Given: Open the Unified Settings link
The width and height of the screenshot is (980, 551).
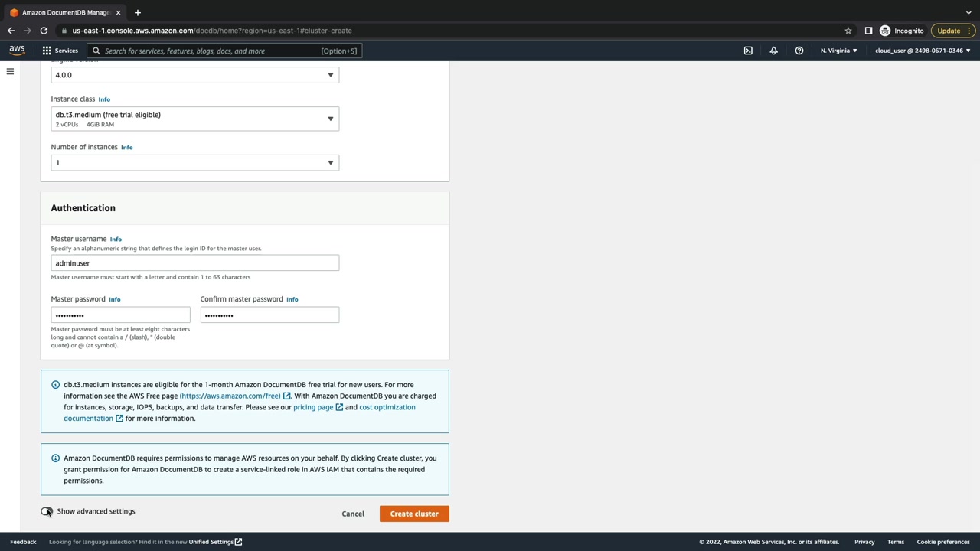Looking at the screenshot, I should click(x=211, y=542).
